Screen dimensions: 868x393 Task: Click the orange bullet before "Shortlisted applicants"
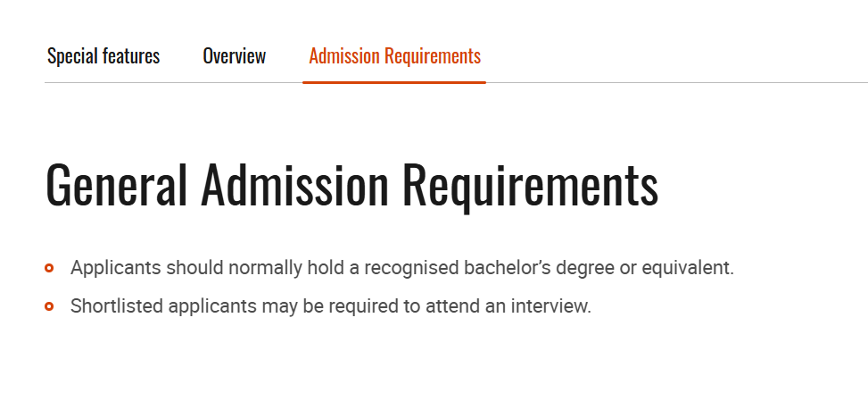[50, 306]
